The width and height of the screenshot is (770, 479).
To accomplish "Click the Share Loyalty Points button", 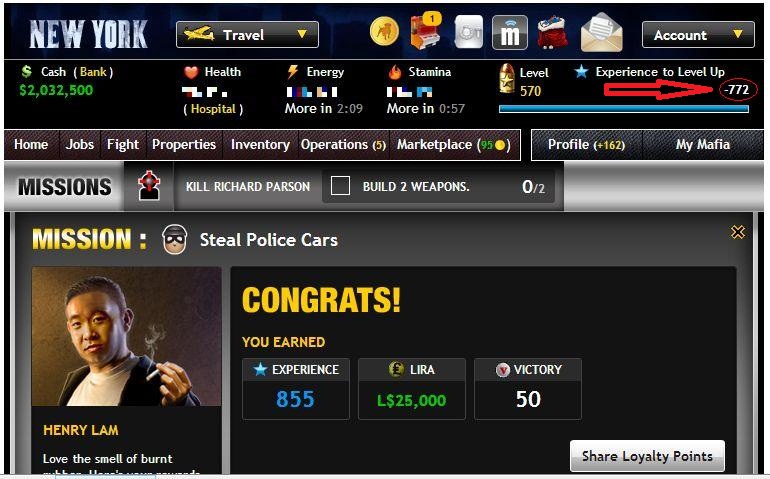I will click(x=647, y=456).
